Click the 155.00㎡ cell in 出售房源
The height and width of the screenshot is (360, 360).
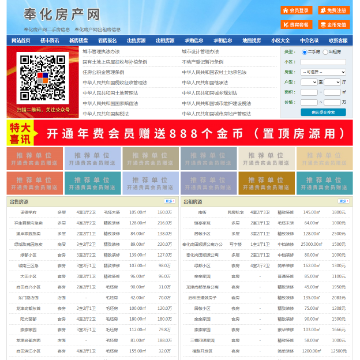[138, 351]
